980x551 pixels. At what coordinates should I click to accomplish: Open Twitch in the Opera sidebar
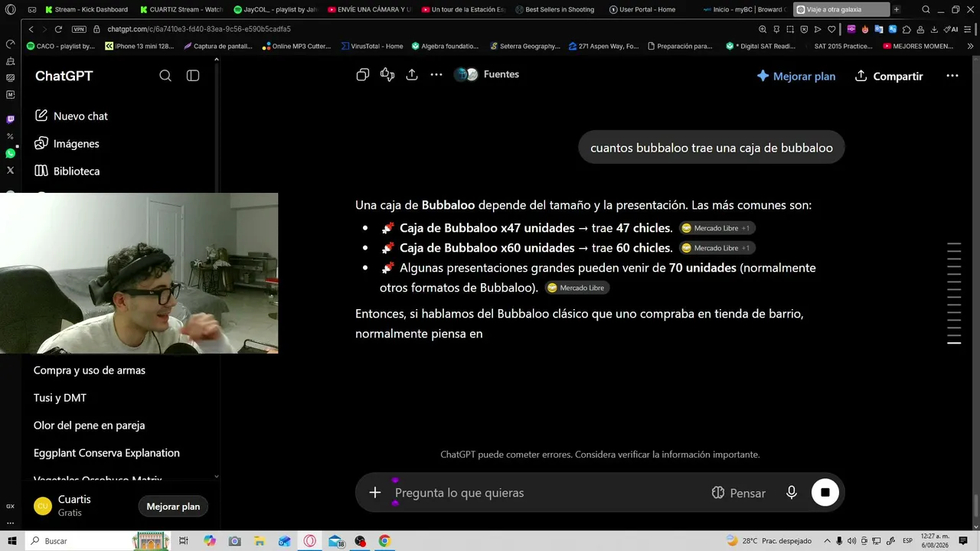pos(10,119)
